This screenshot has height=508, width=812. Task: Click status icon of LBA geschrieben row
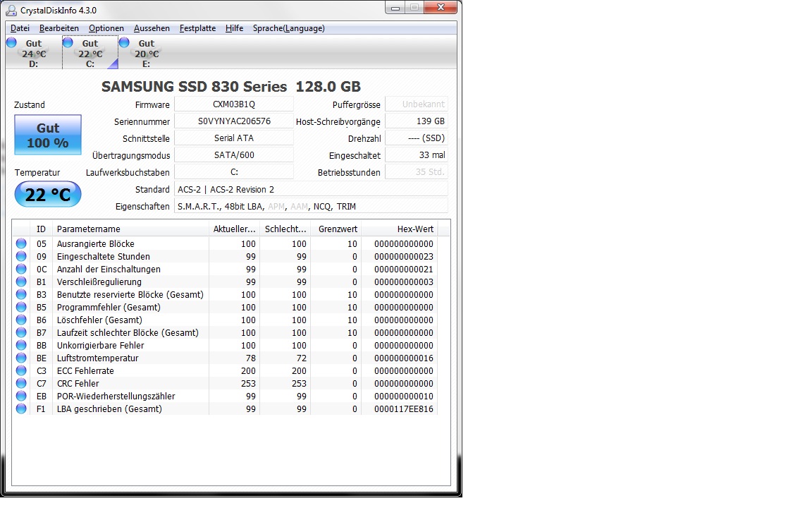[x=21, y=409]
